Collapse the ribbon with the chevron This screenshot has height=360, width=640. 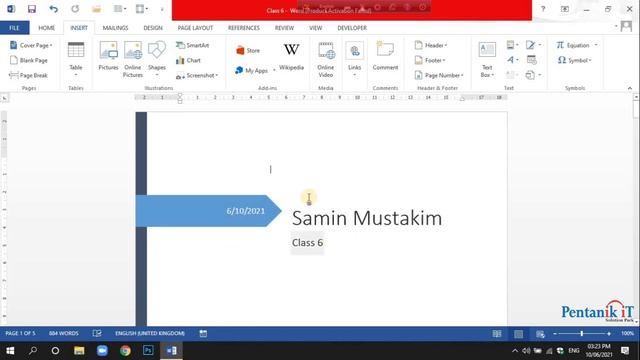(x=630, y=88)
